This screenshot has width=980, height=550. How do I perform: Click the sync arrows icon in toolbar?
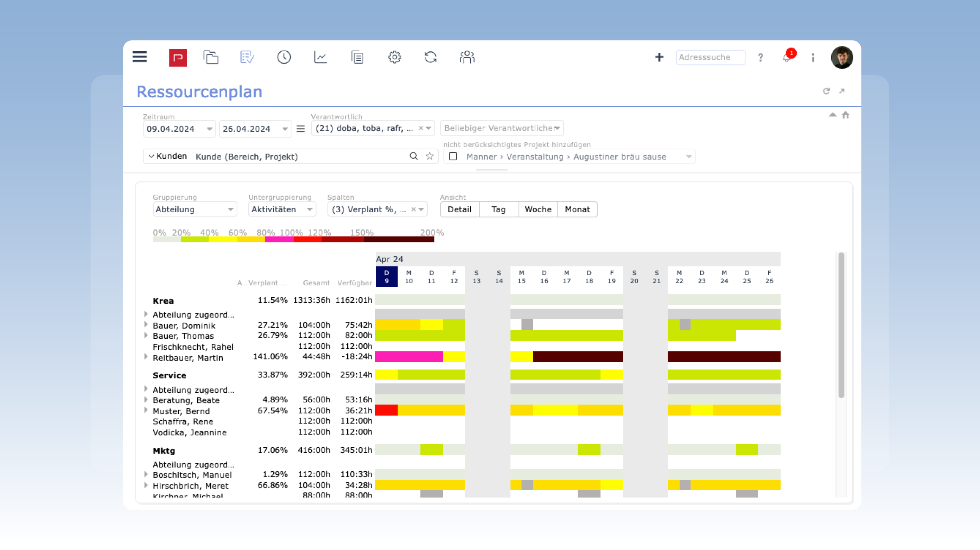[431, 57]
